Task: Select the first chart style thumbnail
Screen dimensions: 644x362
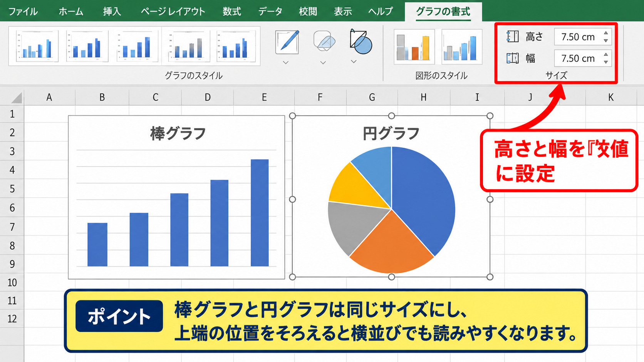Action: pos(37,46)
